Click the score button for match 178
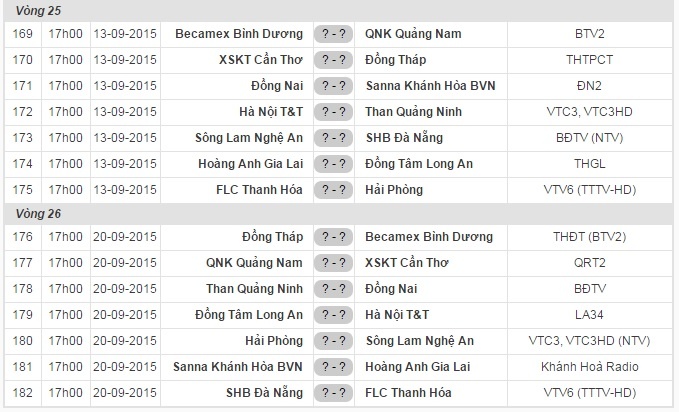 point(333,289)
